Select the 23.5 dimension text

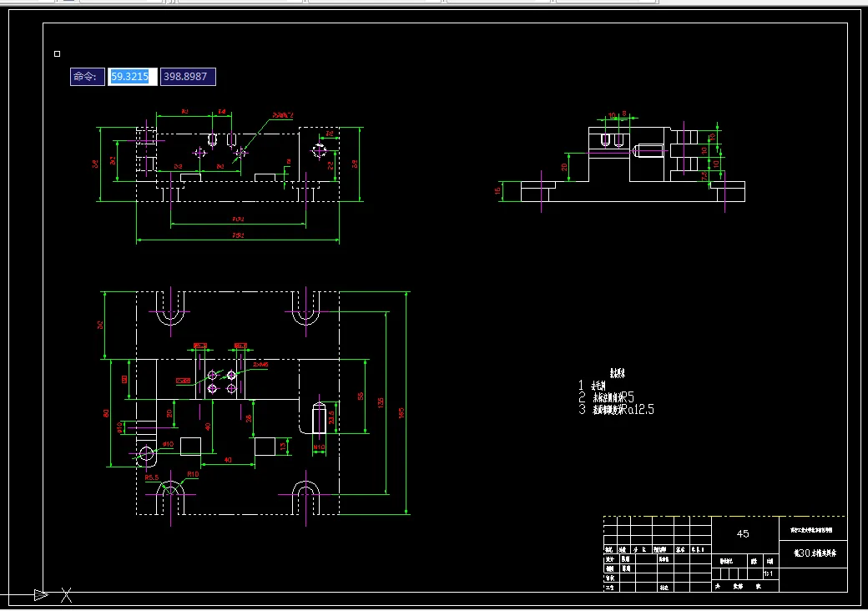click(x=331, y=417)
